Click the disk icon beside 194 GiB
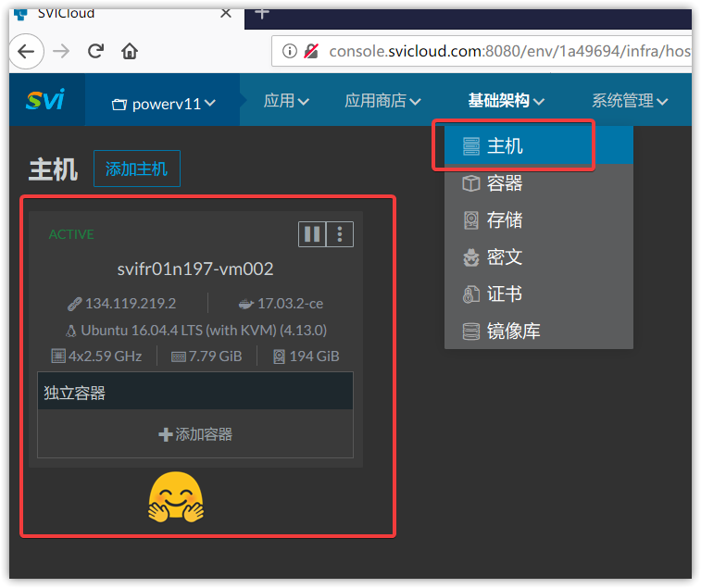The image size is (701, 588). coord(279,357)
